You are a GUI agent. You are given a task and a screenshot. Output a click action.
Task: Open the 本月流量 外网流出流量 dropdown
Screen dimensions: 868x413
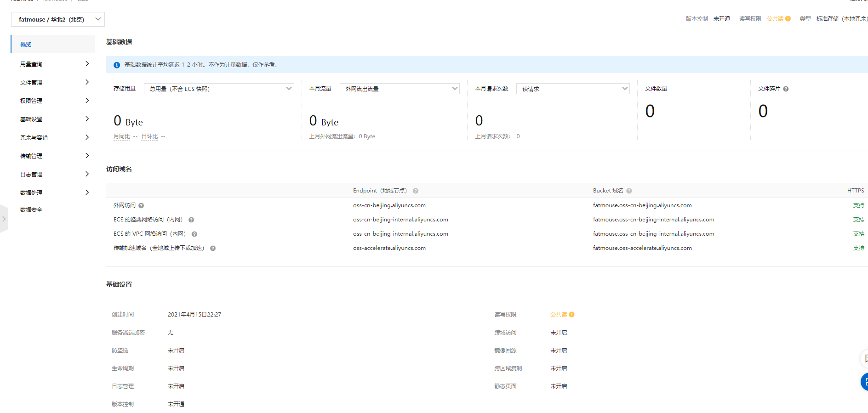point(400,89)
